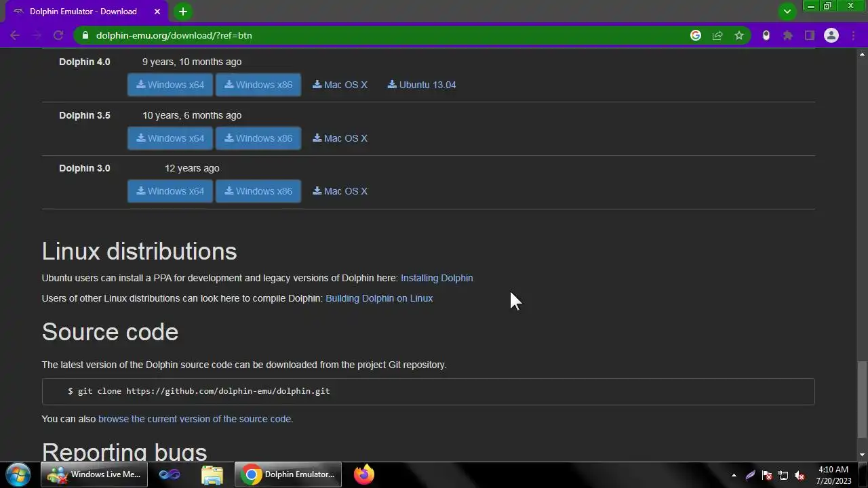Viewport: 868px width, 488px height.
Task: Open the infinity-logo taskbar app
Action: [x=170, y=474]
